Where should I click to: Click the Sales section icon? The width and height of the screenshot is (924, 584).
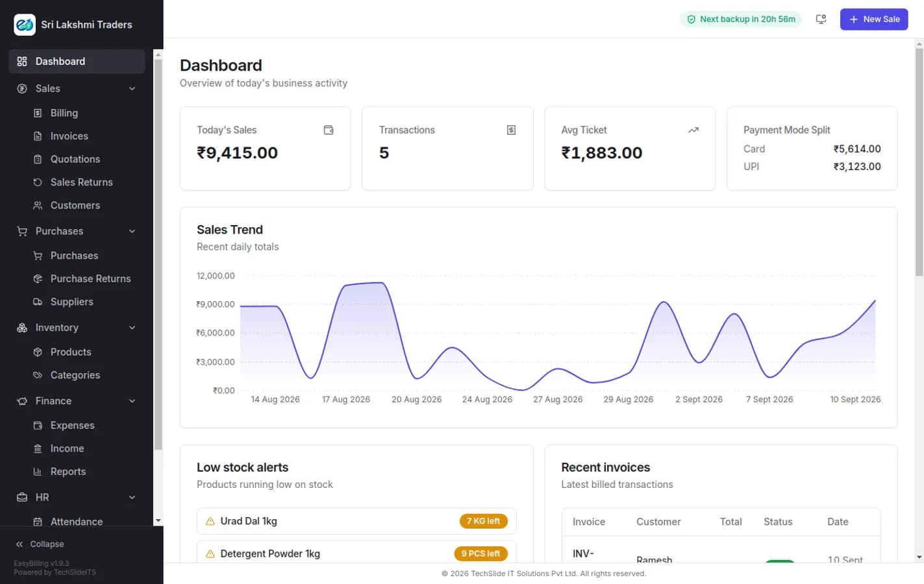pyautogui.click(x=22, y=88)
